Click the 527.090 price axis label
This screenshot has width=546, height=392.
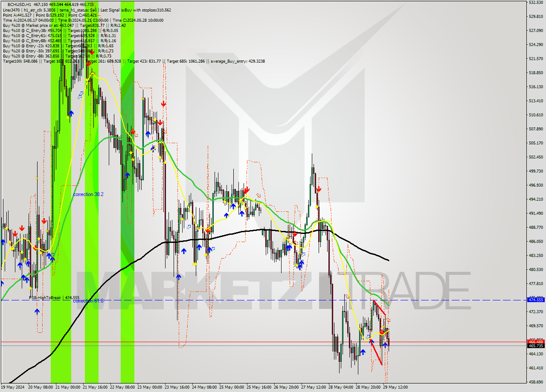pyautogui.click(x=535, y=31)
